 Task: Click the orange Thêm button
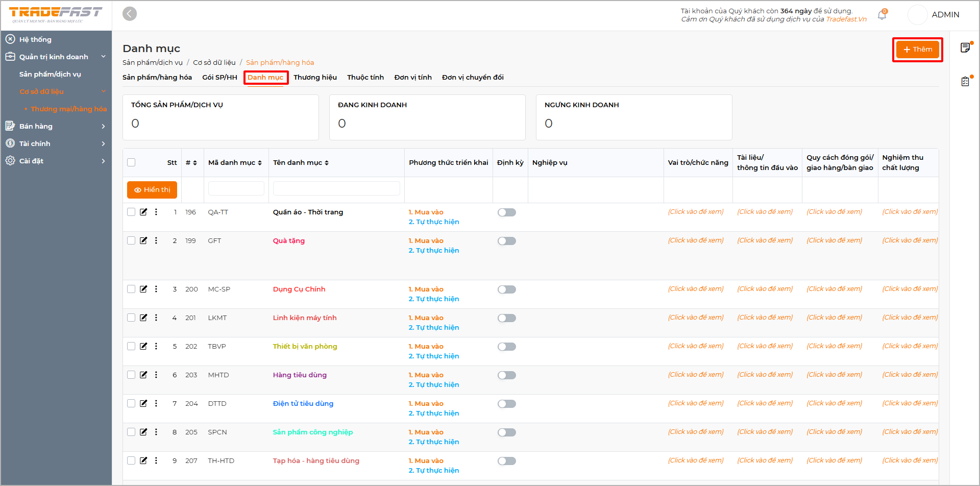[917, 50]
